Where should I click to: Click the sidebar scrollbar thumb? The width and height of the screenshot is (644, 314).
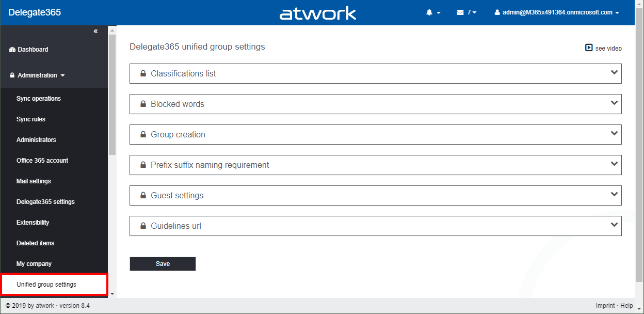[x=112, y=95]
